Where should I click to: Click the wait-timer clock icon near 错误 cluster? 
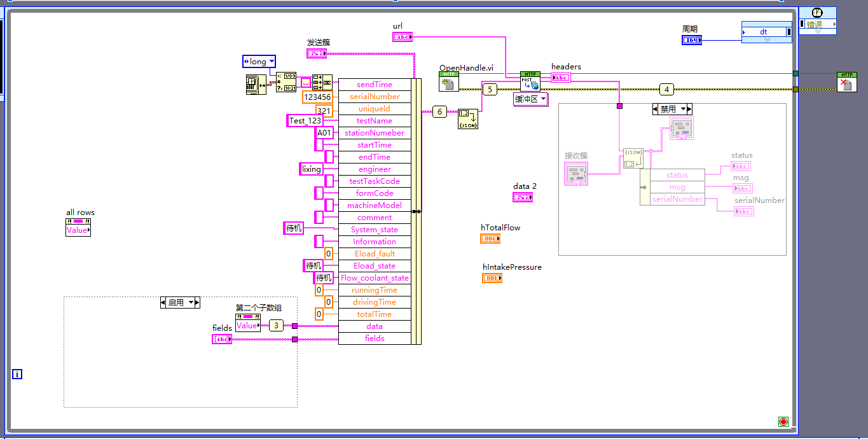pos(817,13)
